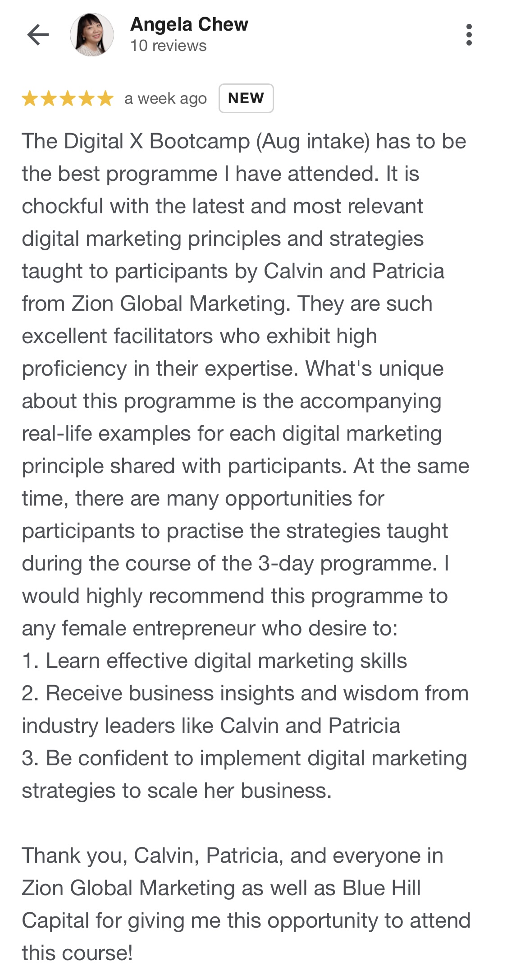
Task: View the reviewer's 10 reviews
Action: coord(169,46)
